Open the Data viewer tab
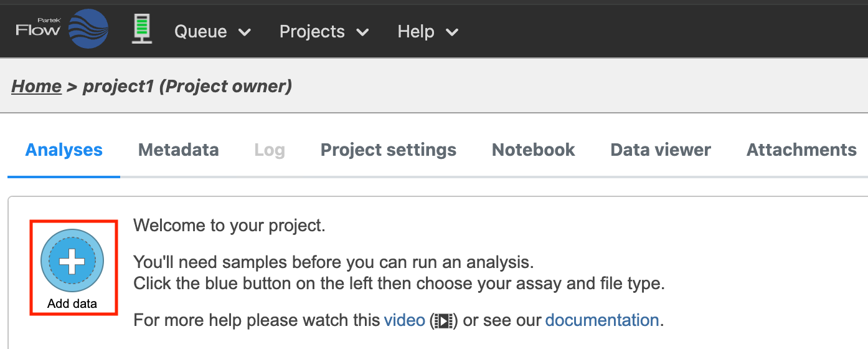 [x=660, y=150]
